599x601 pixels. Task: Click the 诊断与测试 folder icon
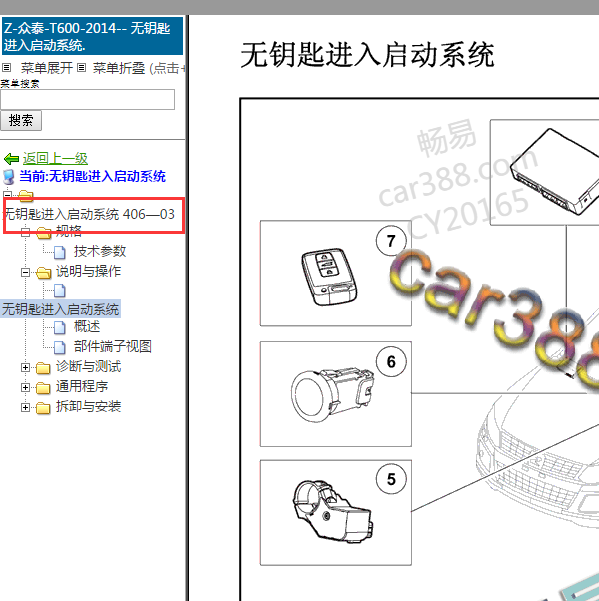pos(43,368)
